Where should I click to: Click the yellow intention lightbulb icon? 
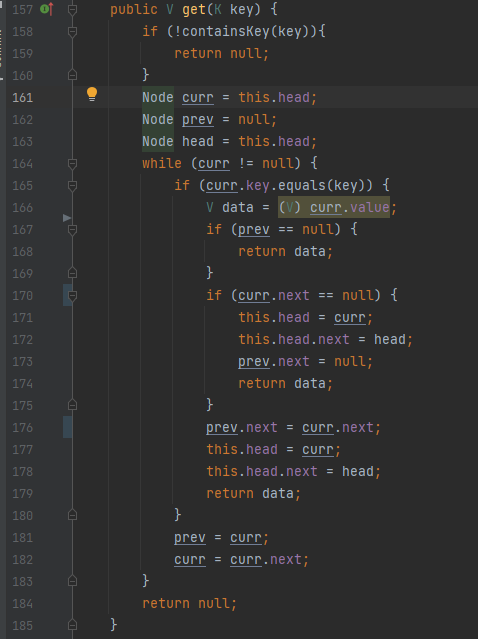[92, 94]
